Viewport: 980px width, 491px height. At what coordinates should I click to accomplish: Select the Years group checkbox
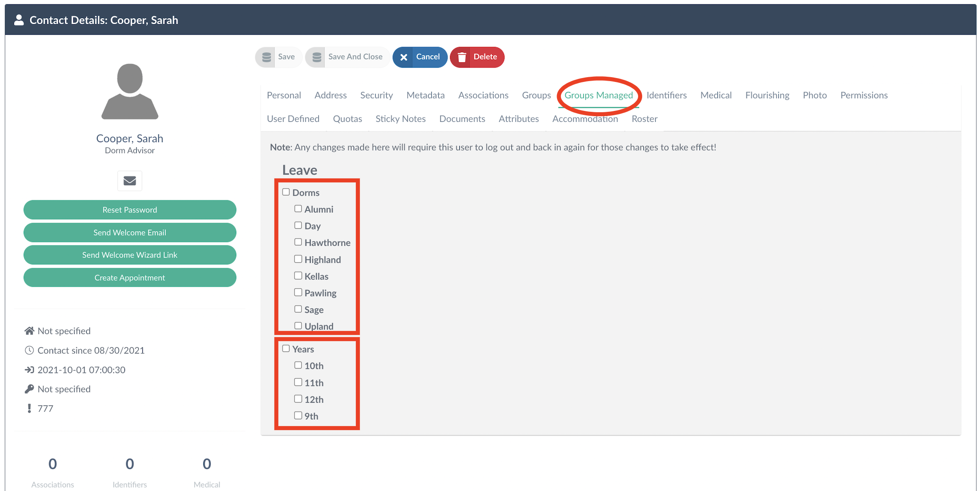286,349
